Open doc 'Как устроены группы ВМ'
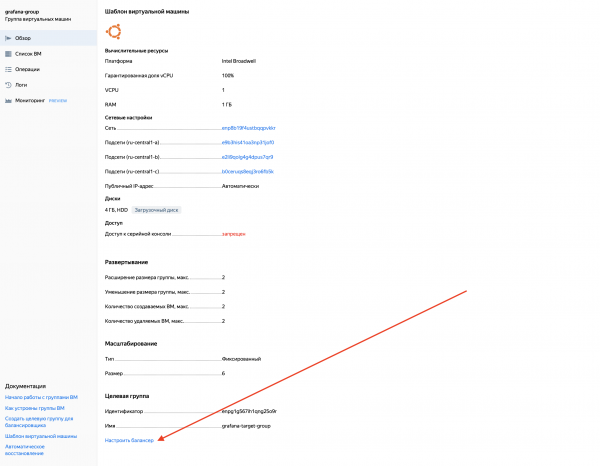Image resolution: width=600 pixels, height=466 pixels. pyautogui.click(x=34, y=408)
